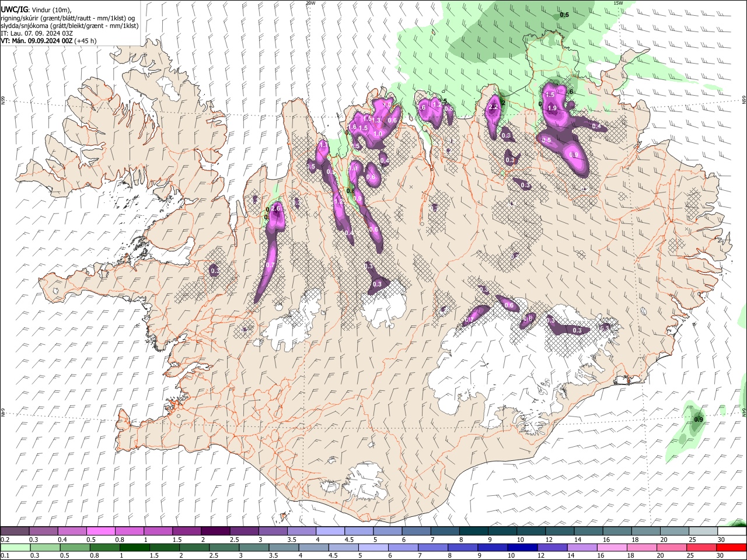Click the 2.6 snowfall value on the map
This screenshot has height=560, width=747.
point(277,209)
